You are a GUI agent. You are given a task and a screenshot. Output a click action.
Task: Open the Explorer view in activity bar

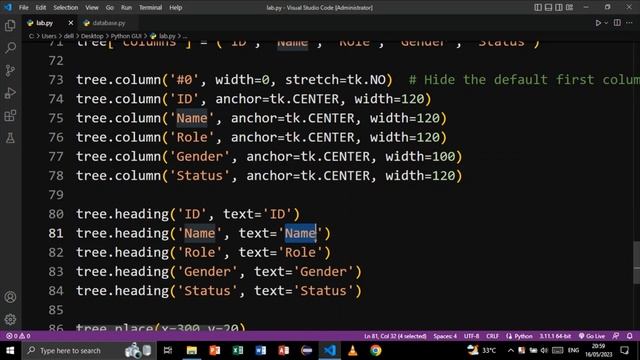pyautogui.click(x=10, y=26)
